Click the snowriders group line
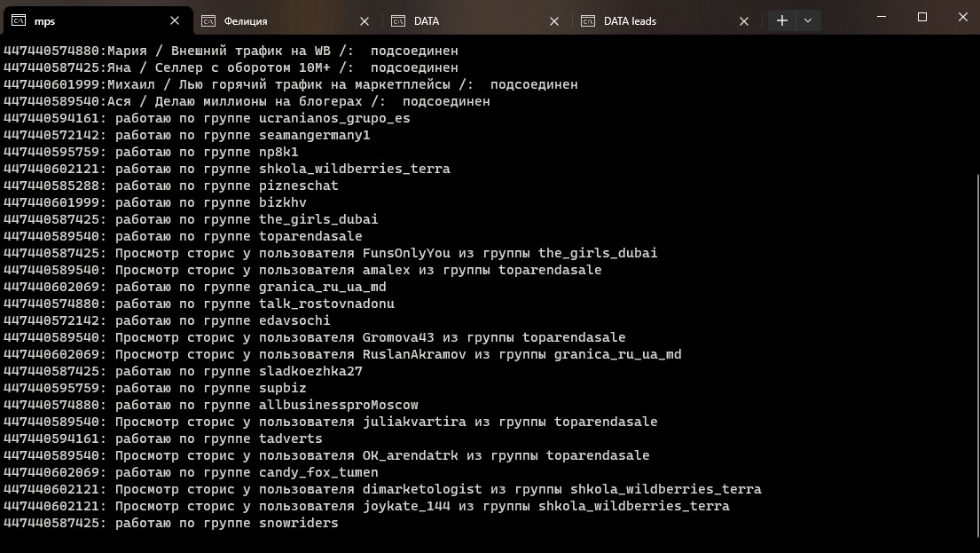This screenshot has height=553, width=980. click(x=170, y=524)
